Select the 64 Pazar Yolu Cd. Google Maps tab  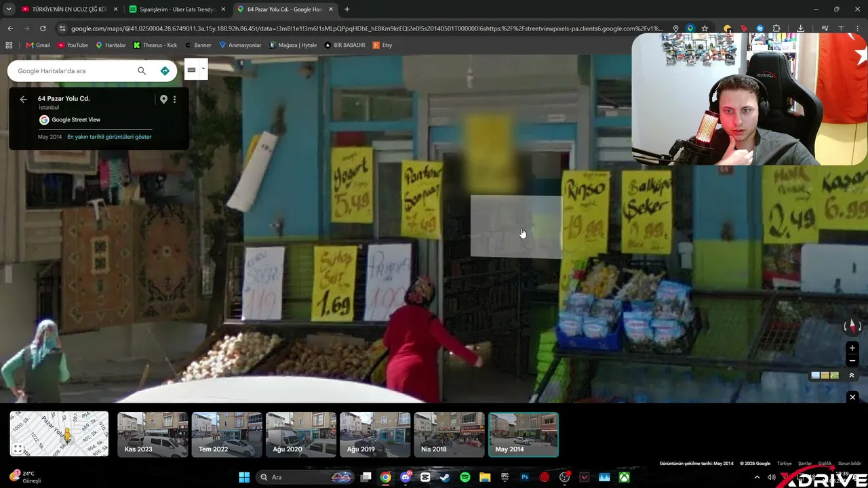(x=285, y=9)
